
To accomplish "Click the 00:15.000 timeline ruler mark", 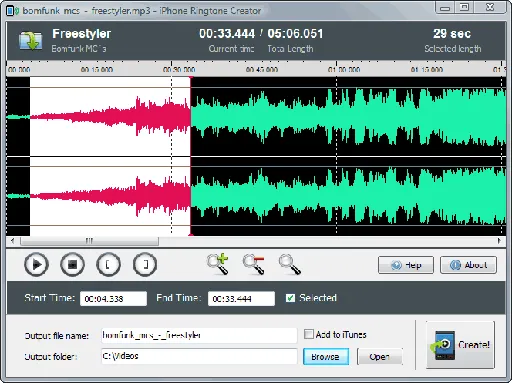I will point(97,69).
